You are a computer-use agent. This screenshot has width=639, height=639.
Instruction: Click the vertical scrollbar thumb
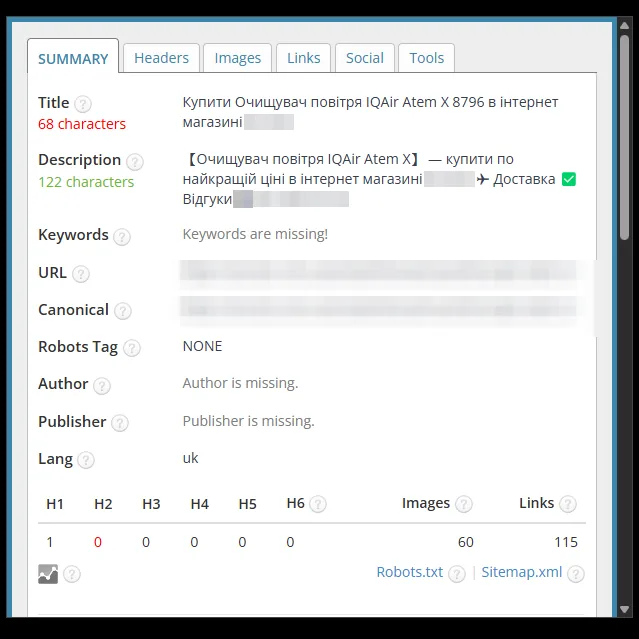624,137
